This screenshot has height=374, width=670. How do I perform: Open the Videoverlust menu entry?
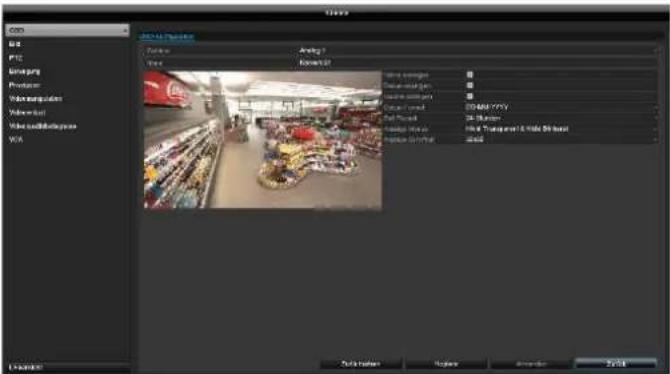click(27, 112)
